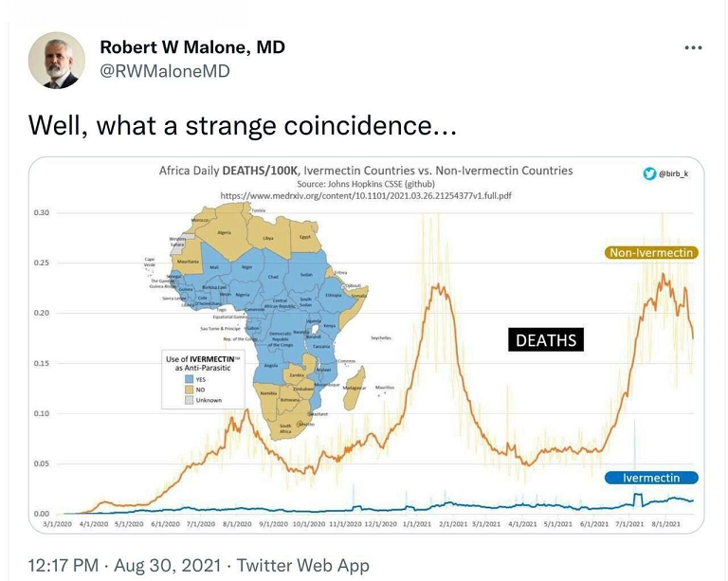Click the medrxiv.org URL in the chart

point(365,194)
